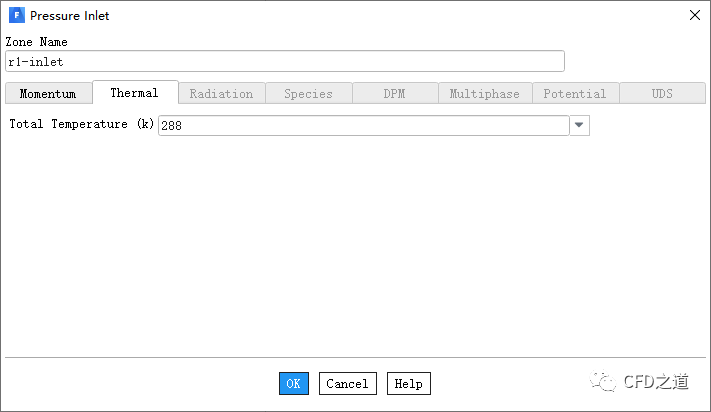Expand the Total Temperature dropdown arrow
This screenshot has width=711, height=412.
point(580,125)
